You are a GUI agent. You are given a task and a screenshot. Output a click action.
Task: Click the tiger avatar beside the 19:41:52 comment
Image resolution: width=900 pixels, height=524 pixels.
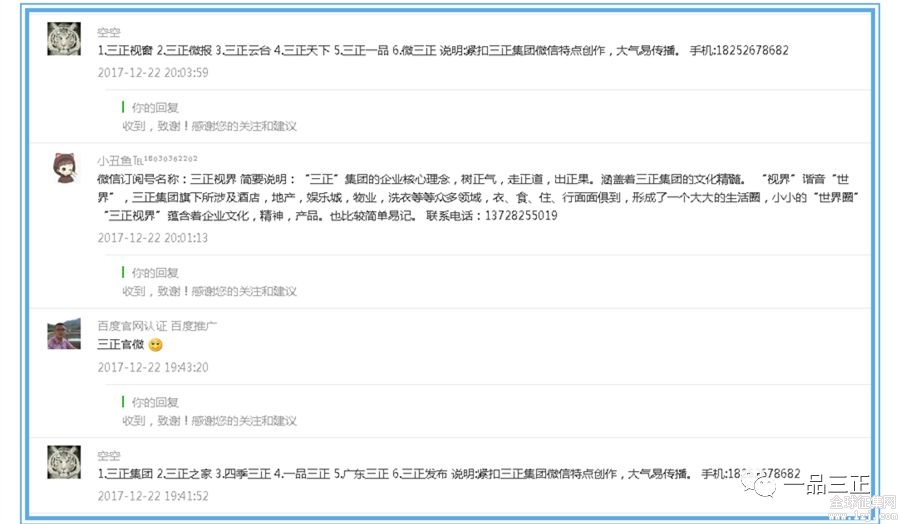[x=64, y=462]
